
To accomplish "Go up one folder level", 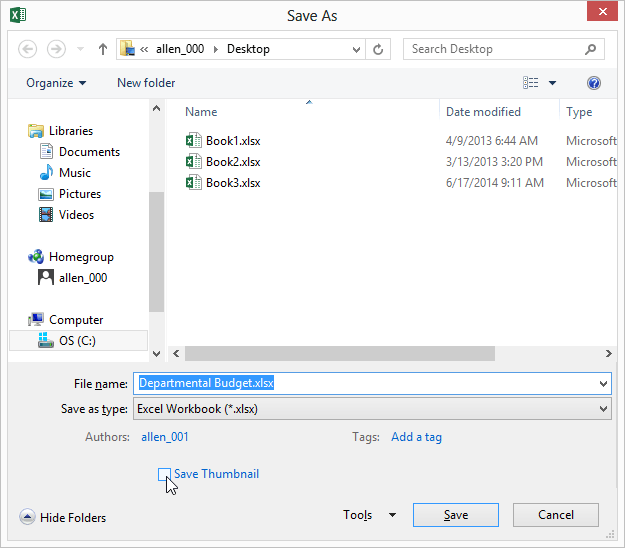I will pos(103,49).
